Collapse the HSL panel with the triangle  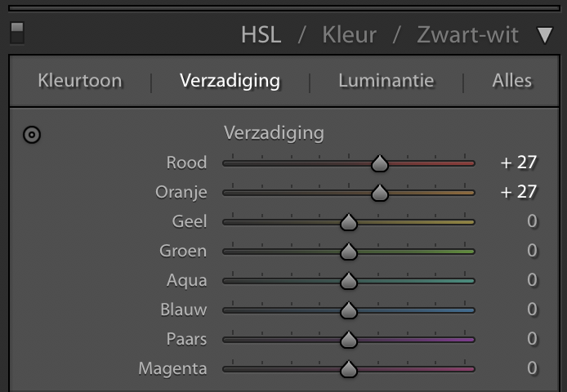point(545,35)
